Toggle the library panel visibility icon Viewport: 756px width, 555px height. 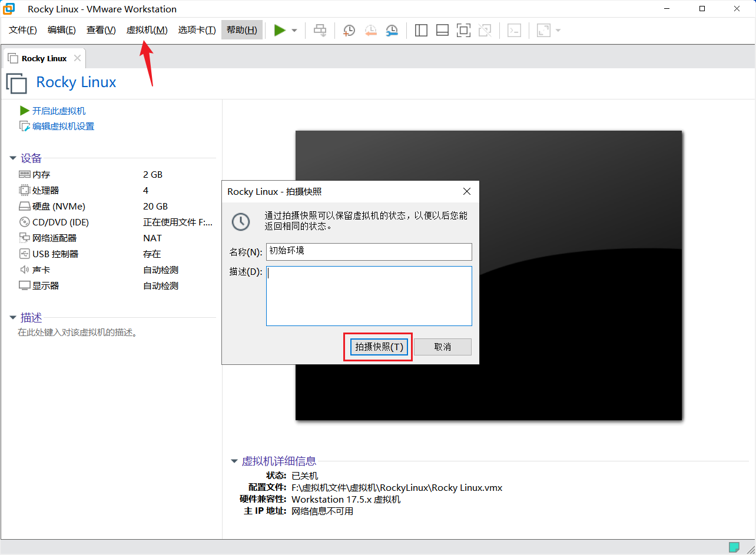tap(421, 30)
